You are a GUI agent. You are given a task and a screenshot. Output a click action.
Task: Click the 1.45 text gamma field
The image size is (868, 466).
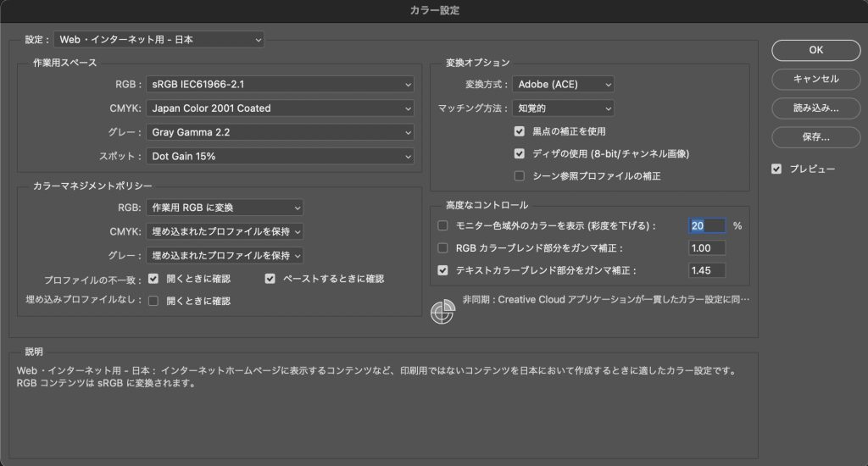pyautogui.click(x=707, y=270)
